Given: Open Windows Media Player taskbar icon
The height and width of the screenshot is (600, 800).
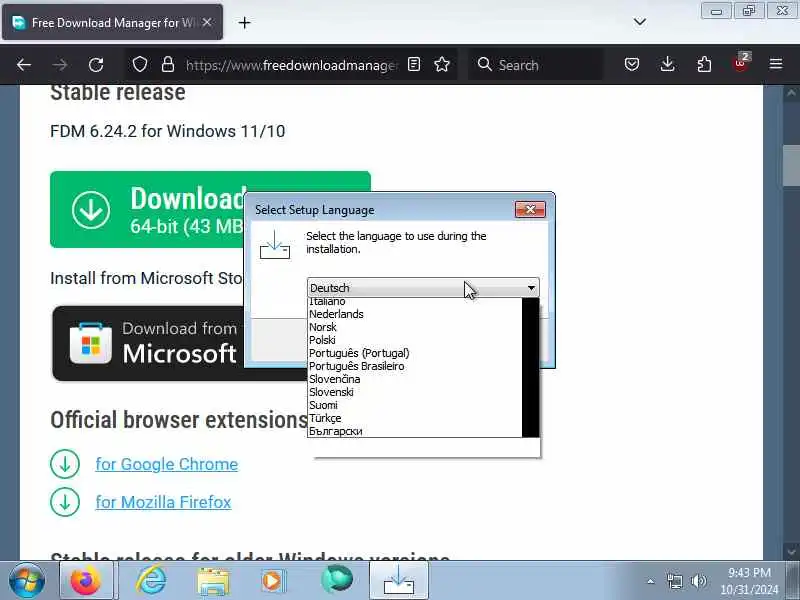Looking at the screenshot, I should pyautogui.click(x=273, y=581).
